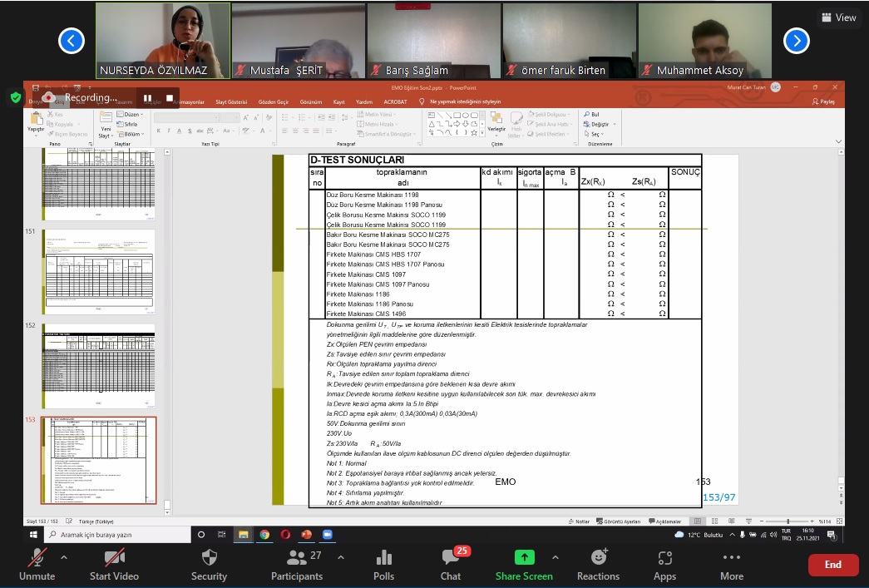Open the Kayıt ribbon tab

point(338,102)
